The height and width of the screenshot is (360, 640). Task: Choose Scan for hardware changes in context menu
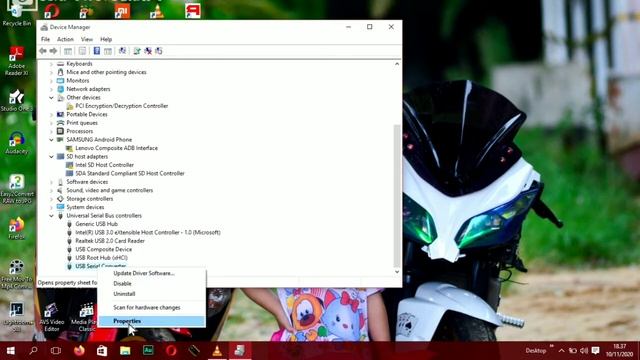coord(147,307)
